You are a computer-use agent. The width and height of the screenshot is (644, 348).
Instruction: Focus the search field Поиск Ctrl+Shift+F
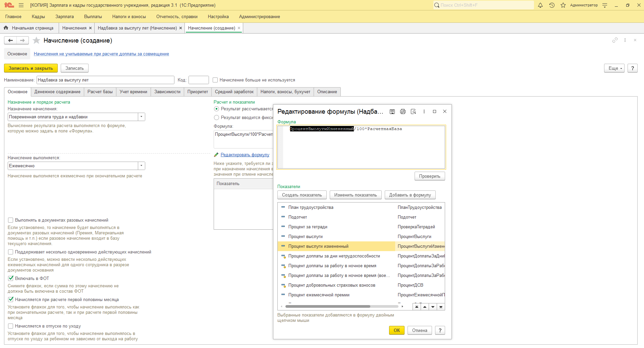coord(483,5)
